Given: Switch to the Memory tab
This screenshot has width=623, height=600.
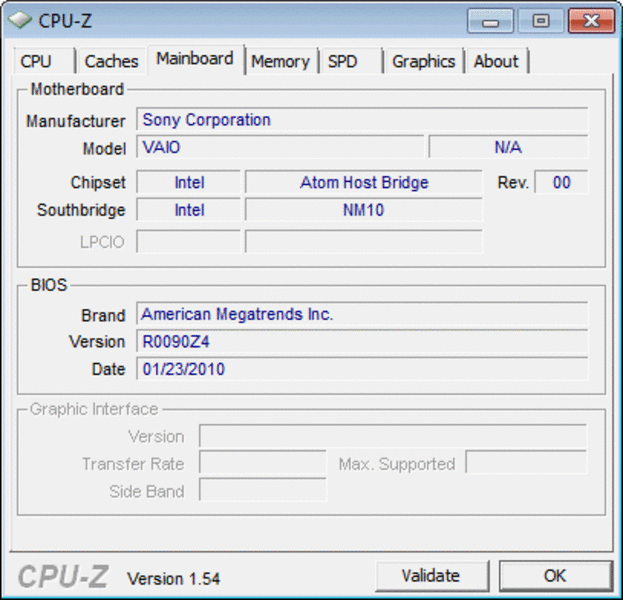Looking at the screenshot, I should 281,61.
